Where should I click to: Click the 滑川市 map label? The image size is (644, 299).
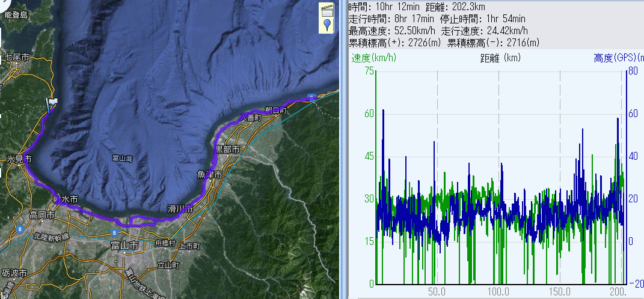point(180,209)
